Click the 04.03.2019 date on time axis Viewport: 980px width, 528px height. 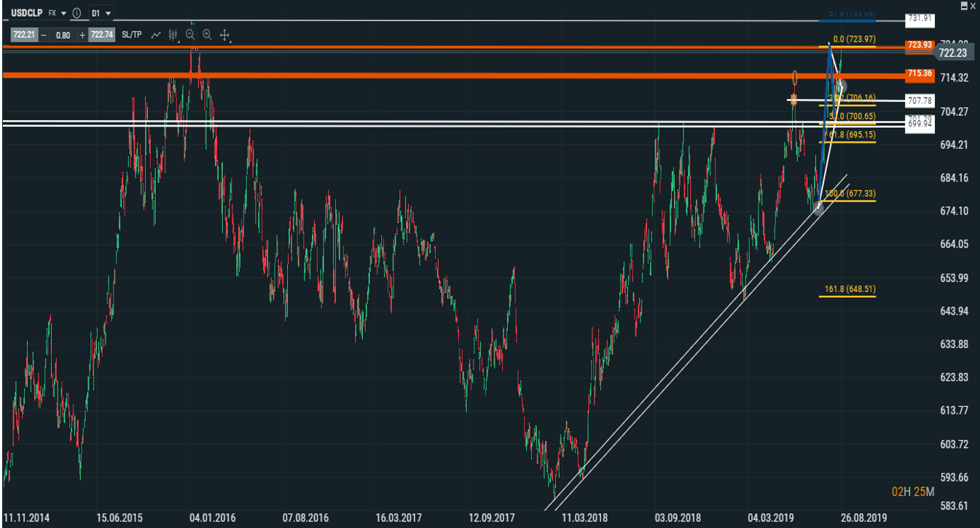pos(771,519)
